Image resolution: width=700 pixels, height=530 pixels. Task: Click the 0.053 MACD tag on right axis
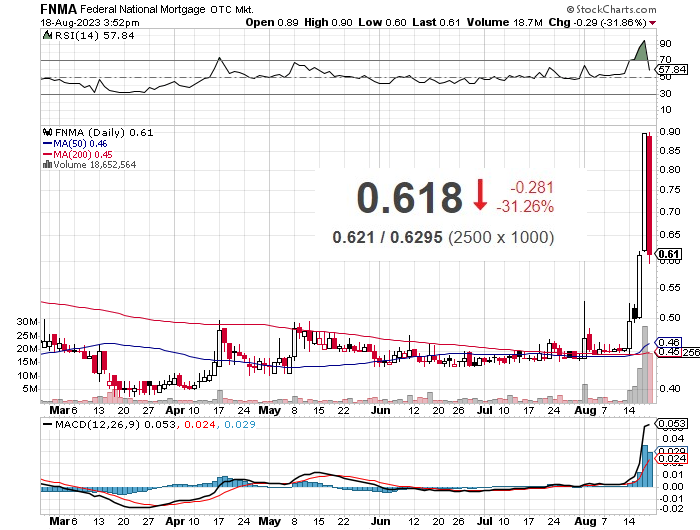(672, 423)
